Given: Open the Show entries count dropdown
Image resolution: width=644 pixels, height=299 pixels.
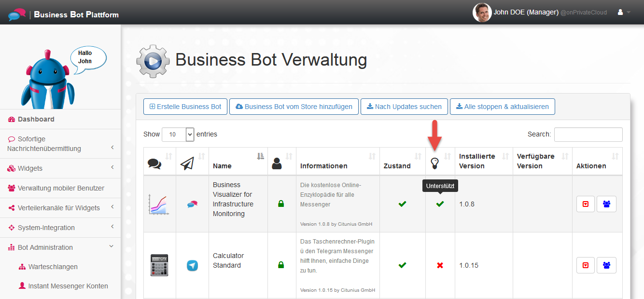Looking at the screenshot, I should pyautogui.click(x=178, y=135).
